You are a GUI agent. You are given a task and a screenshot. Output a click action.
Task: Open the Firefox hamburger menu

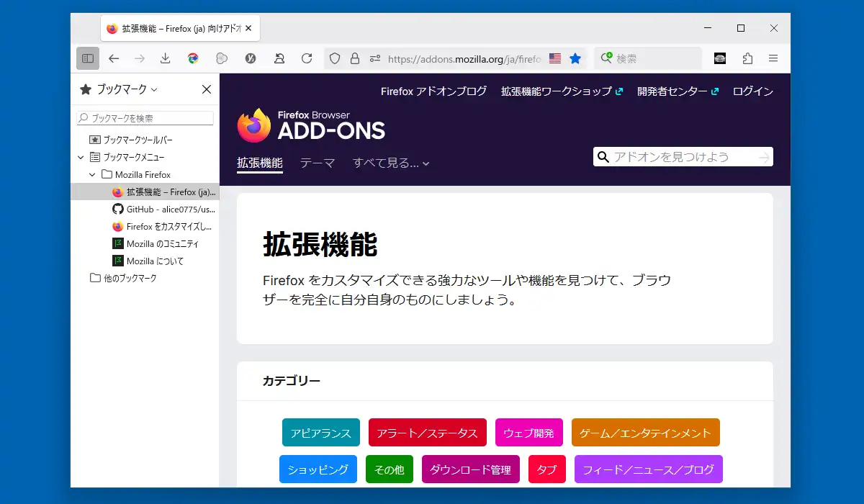pyautogui.click(x=773, y=58)
